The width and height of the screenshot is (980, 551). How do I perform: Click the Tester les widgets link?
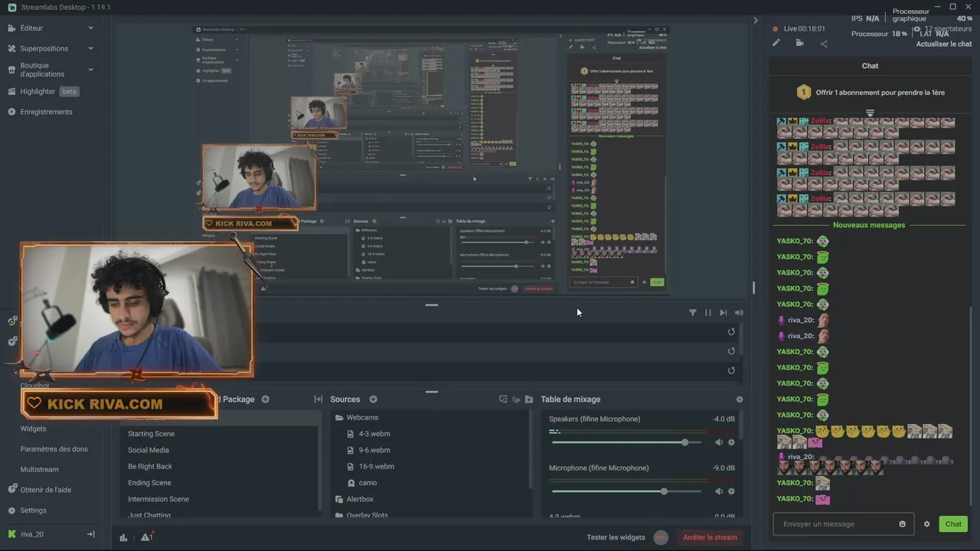click(x=616, y=537)
